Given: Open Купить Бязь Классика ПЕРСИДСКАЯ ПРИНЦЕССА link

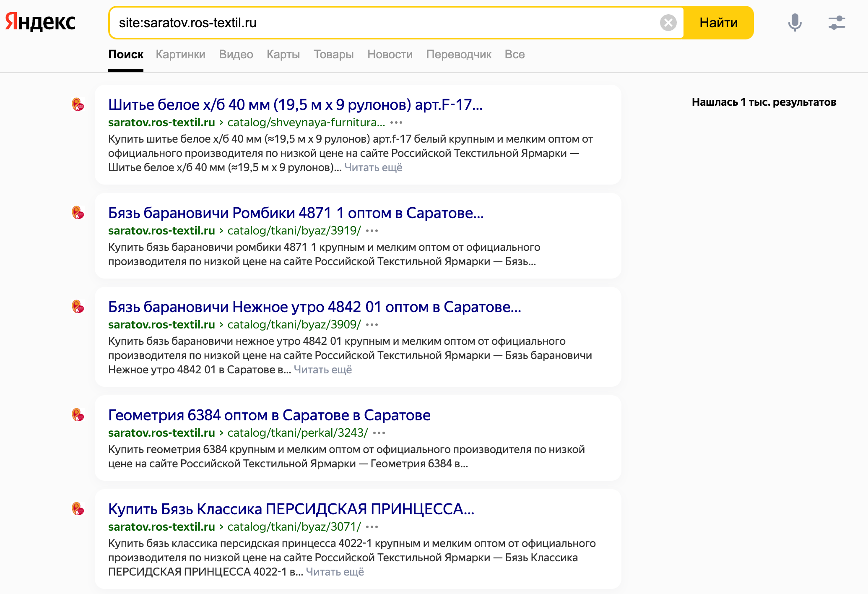Looking at the screenshot, I should pyautogui.click(x=291, y=509).
